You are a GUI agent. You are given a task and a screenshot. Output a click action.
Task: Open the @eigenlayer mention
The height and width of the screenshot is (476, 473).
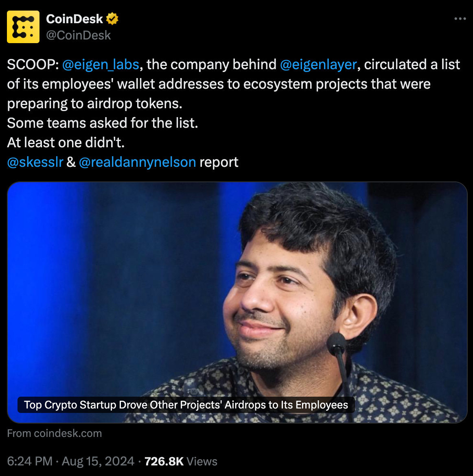coord(318,64)
